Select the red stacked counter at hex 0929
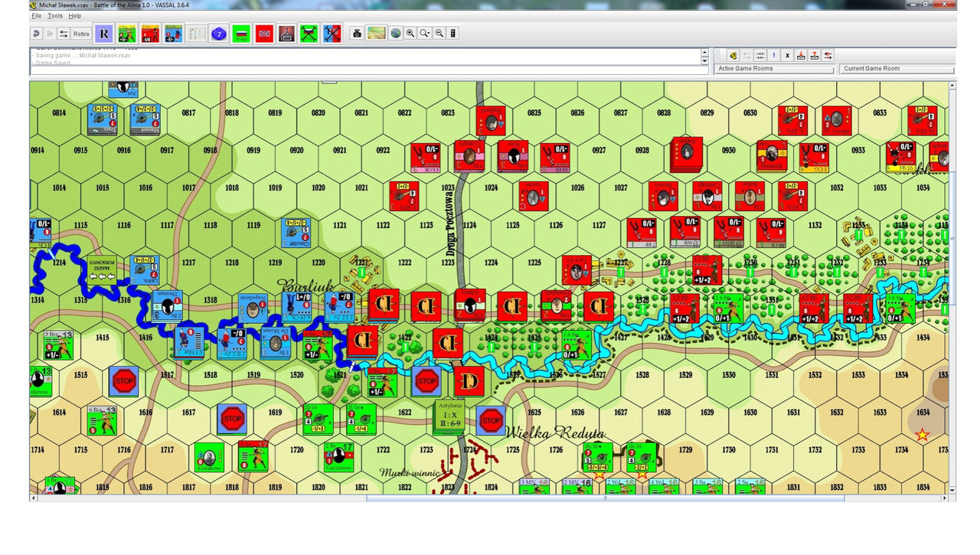Image resolution: width=980 pixels, height=555 pixels. 688,155
